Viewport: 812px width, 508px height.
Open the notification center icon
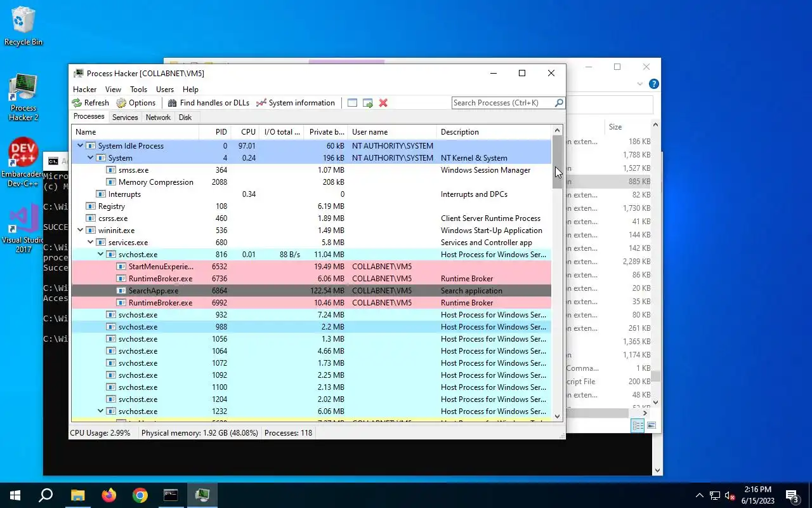(792, 495)
